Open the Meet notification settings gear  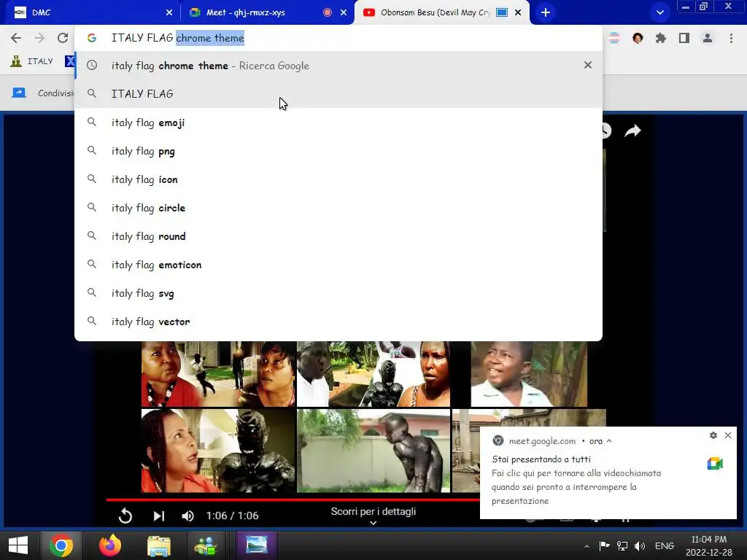click(713, 435)
